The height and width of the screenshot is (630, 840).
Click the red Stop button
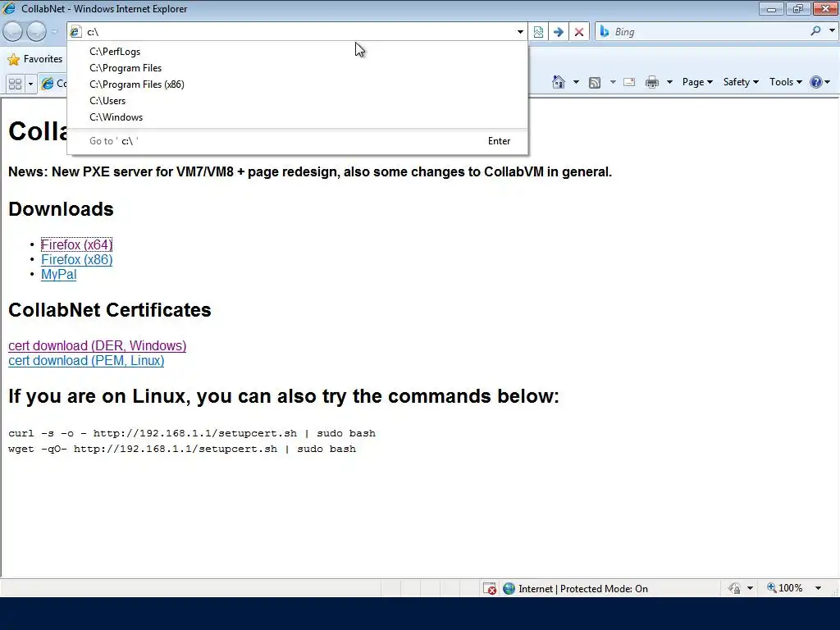coord(579,32)
